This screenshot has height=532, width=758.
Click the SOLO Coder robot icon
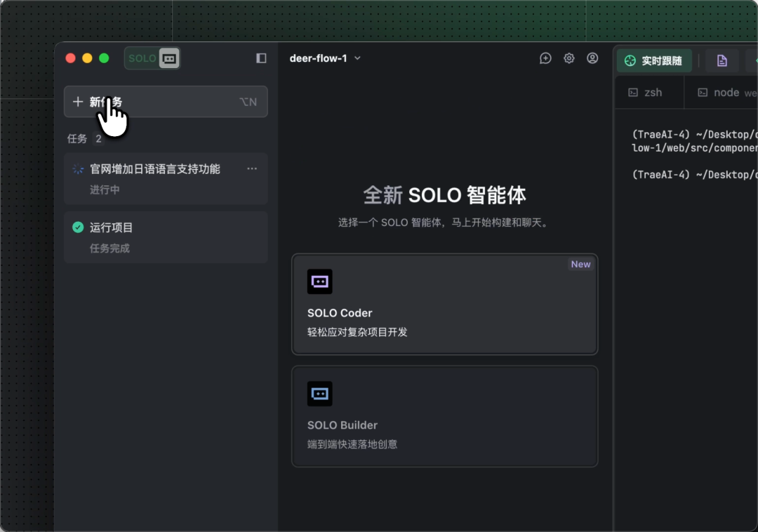[x=320, y=281]
